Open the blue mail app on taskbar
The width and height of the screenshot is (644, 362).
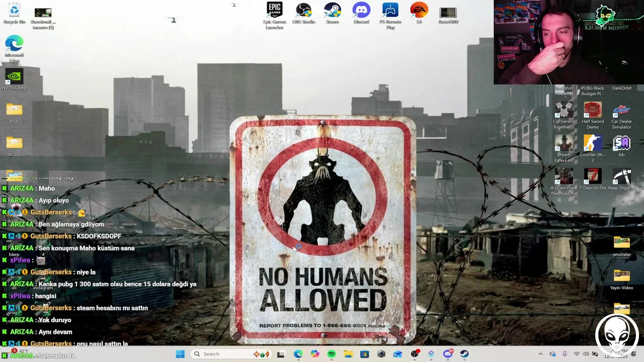point(398,354)
